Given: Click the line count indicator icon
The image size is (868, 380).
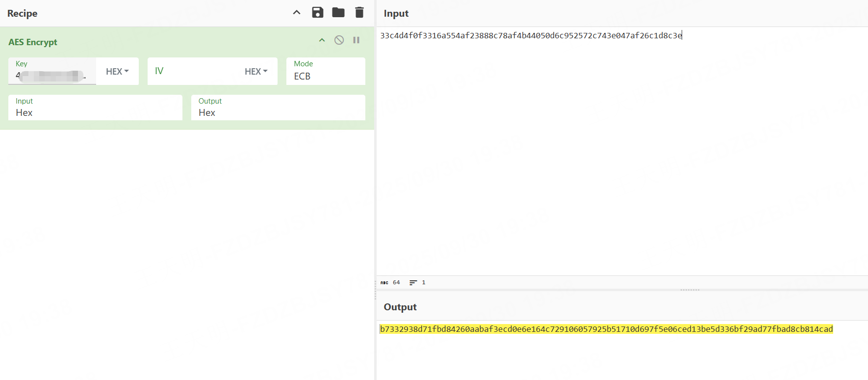Looking at the screenshot, I should [413, 282].
